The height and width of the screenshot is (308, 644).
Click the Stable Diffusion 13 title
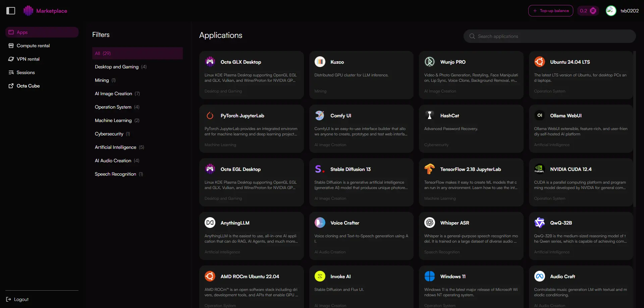click(x=351, y=169)
